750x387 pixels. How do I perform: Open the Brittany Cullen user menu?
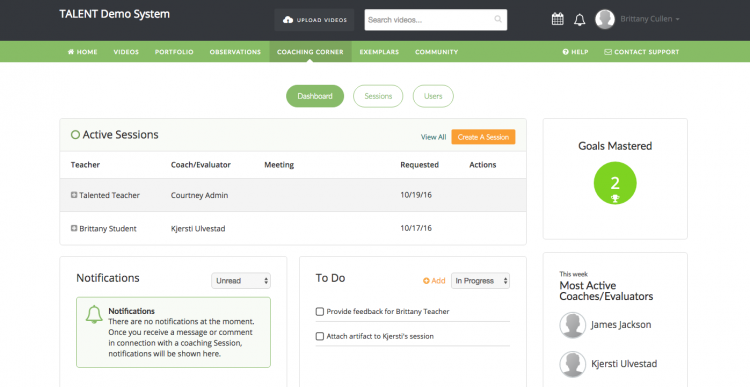point(650,19)
